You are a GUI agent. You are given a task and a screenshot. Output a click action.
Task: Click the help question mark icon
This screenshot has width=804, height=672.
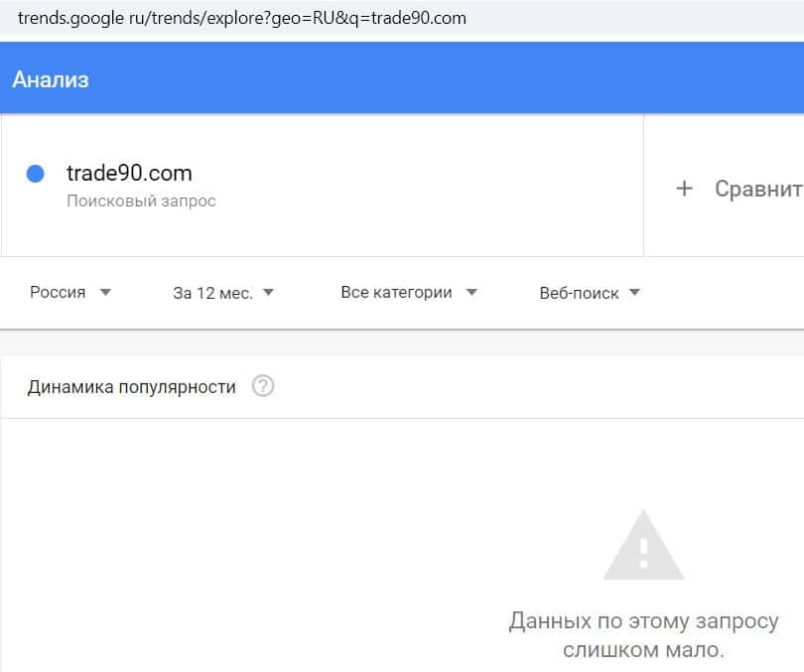pos(263,386)
